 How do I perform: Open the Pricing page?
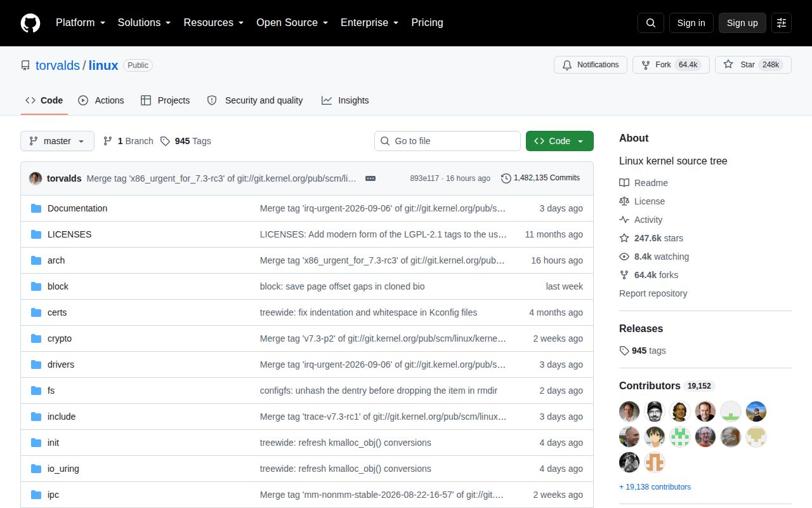(427, 23)
